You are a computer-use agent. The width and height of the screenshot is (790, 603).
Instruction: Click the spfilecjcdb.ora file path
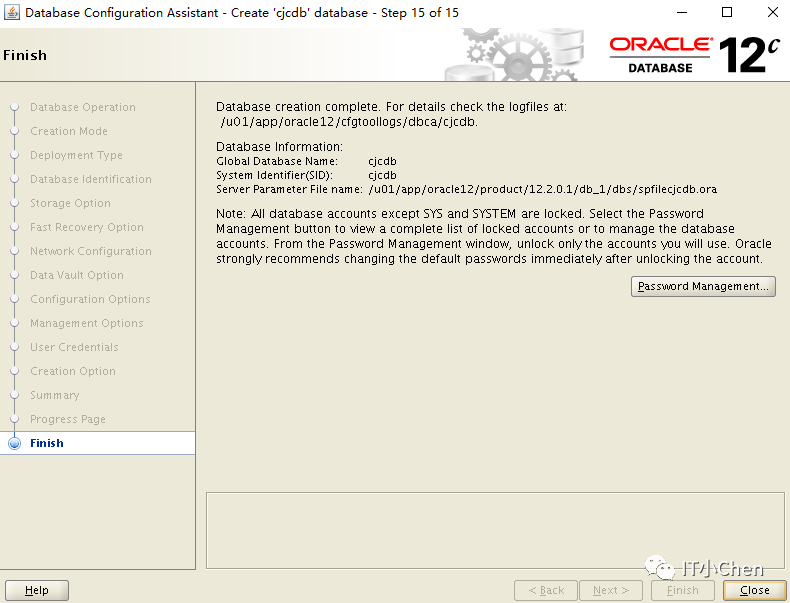point(543,189)
